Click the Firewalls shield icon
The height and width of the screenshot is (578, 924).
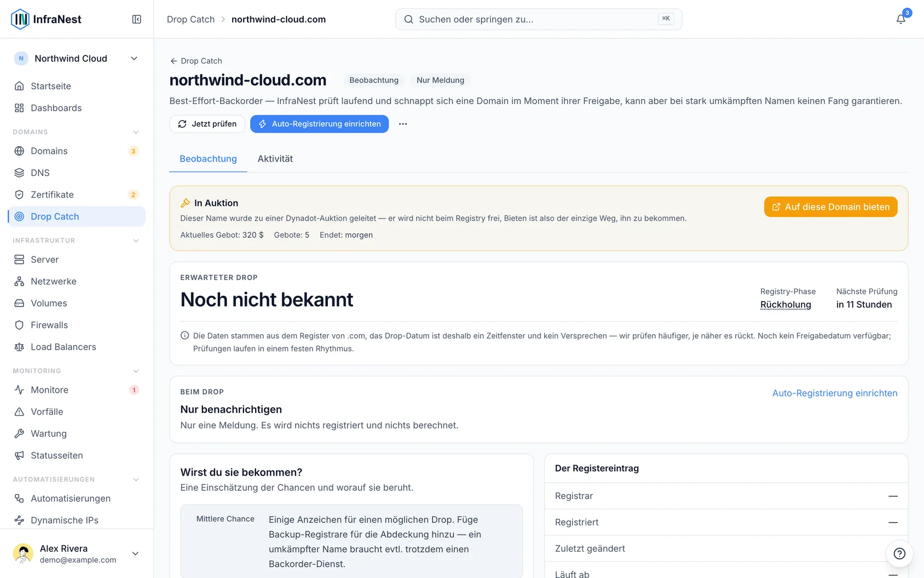19,325
